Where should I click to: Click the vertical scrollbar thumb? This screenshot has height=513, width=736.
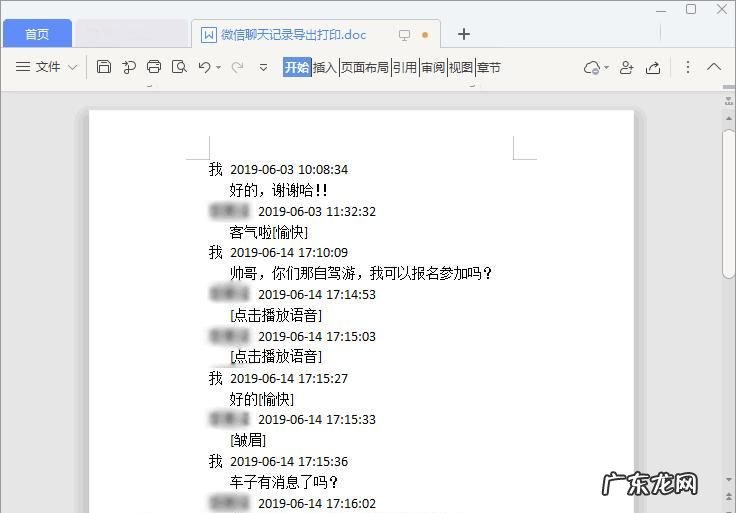pyautogui.click(x=728, y=204)
